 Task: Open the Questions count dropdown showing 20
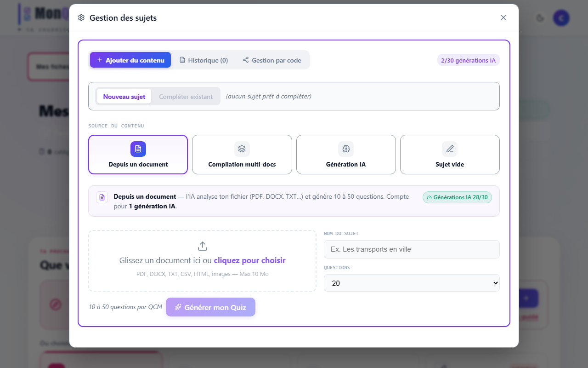(x=412, y=283)
